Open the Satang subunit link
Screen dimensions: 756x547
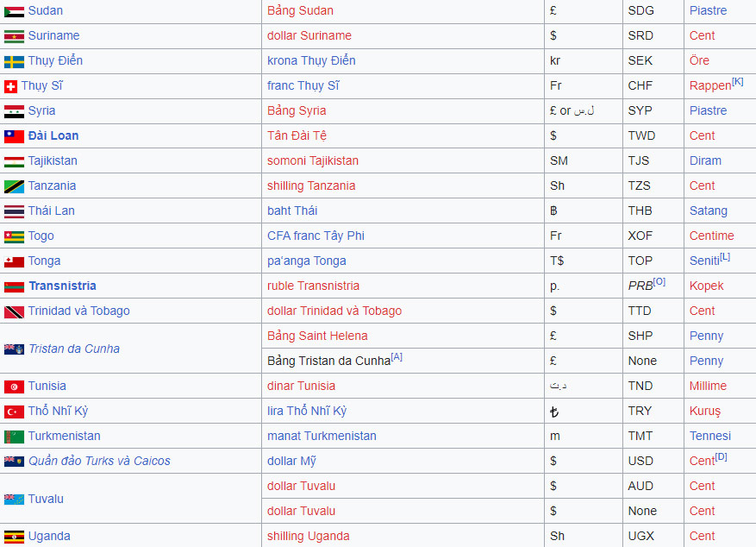tap(708, 211)
